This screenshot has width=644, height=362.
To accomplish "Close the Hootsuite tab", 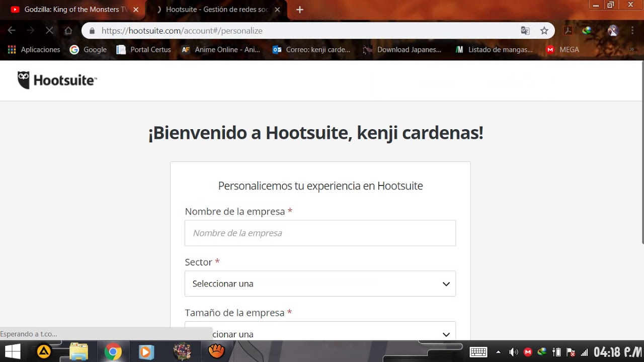I will [277, 10].
